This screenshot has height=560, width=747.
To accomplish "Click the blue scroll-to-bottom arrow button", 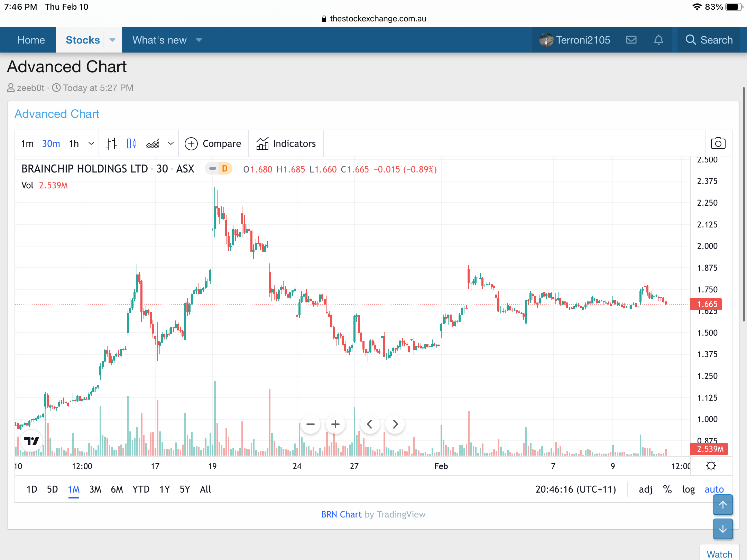I will tap(723, 529).
